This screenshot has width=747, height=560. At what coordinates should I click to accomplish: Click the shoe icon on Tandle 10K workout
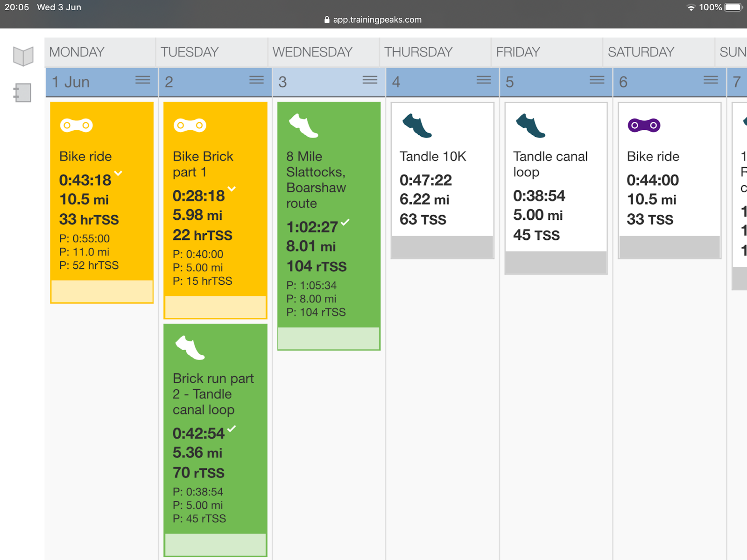point(417,126)
